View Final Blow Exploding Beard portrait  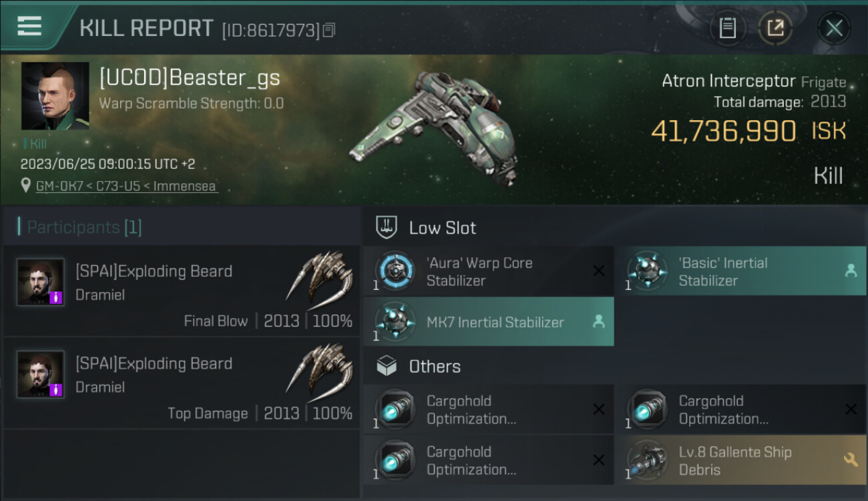41,282
